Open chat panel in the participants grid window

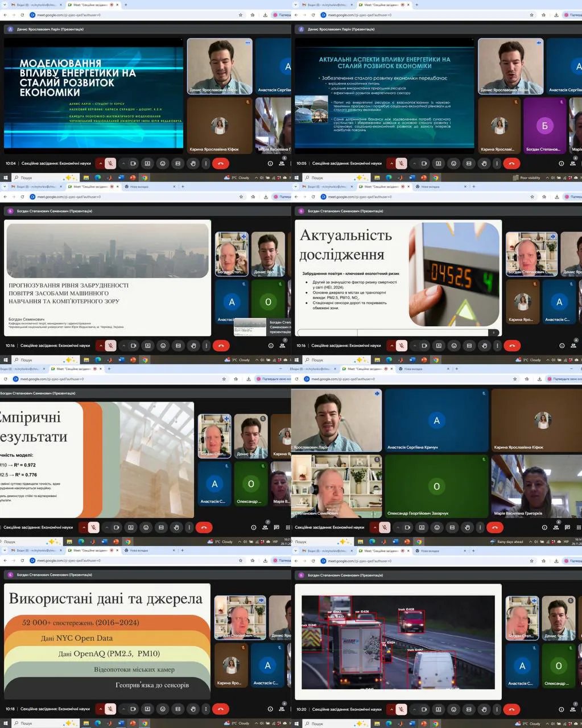(568, 527)
